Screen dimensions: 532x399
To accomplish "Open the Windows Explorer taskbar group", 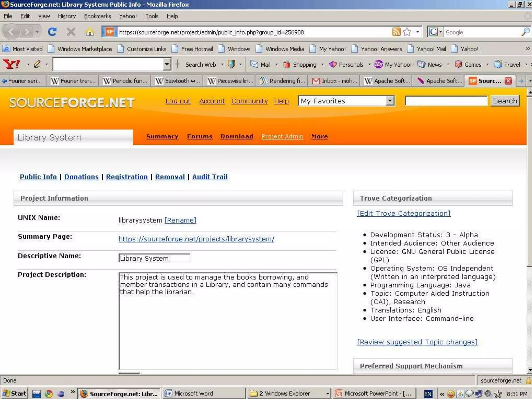I will click(x=289, y=393).
